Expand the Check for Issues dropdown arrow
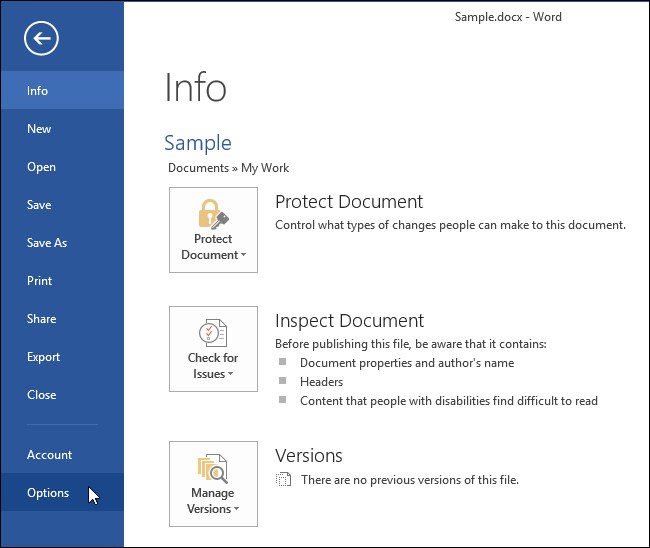 [231, 374]
